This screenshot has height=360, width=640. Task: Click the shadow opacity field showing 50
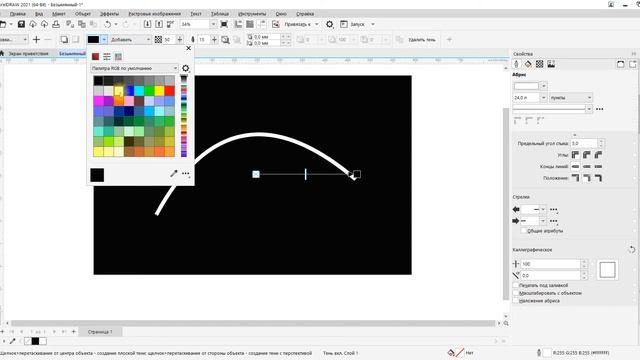pos(169,40)
